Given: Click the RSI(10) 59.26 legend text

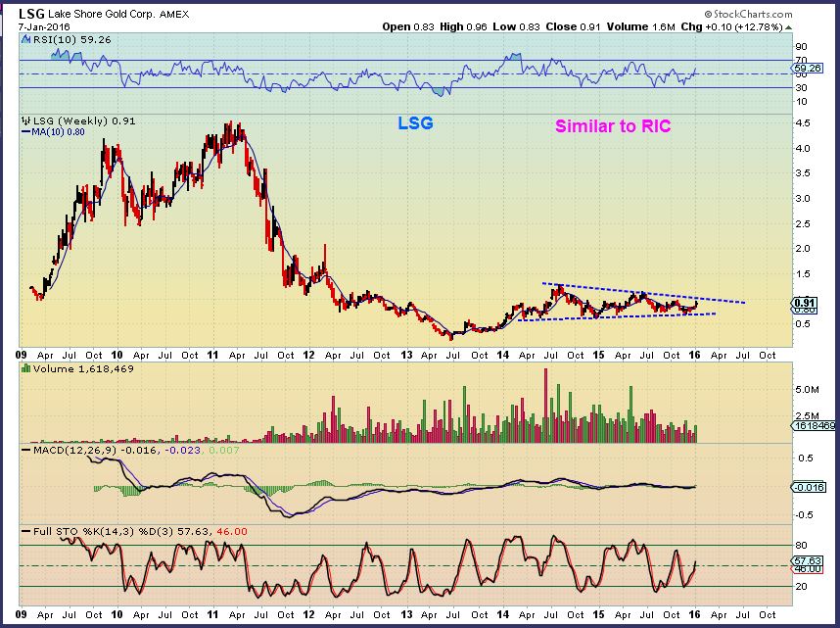Looking at the screenshot, I should tap(71, 40).
